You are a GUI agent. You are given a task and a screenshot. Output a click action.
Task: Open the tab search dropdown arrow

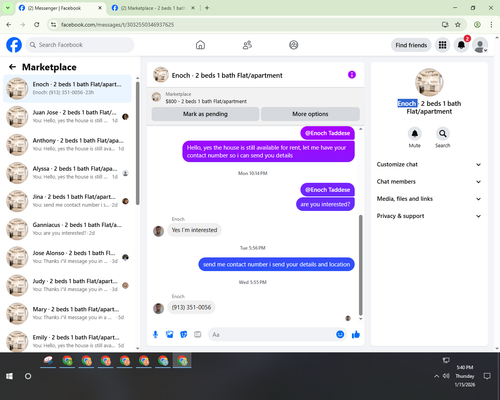click(7, 8)
